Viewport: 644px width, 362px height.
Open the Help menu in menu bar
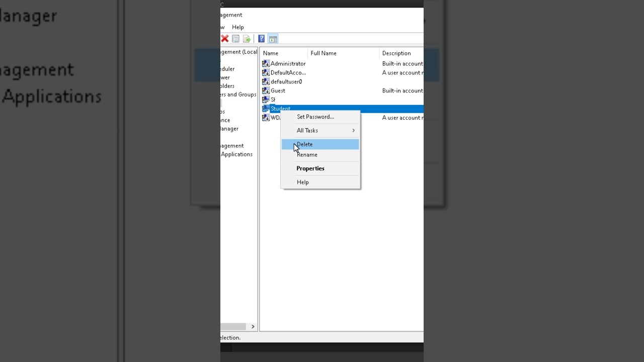pyautogui.click(x=238, y=27)
